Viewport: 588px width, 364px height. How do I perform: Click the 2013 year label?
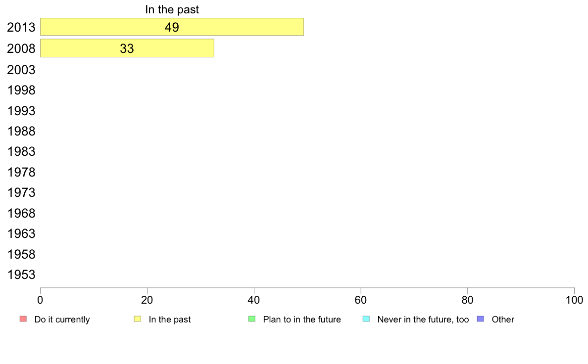[21, 27]
